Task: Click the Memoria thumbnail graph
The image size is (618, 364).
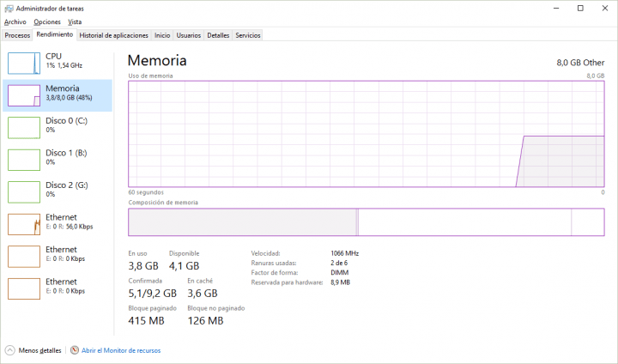Action: pyautogui.click(x=23, y=95)
